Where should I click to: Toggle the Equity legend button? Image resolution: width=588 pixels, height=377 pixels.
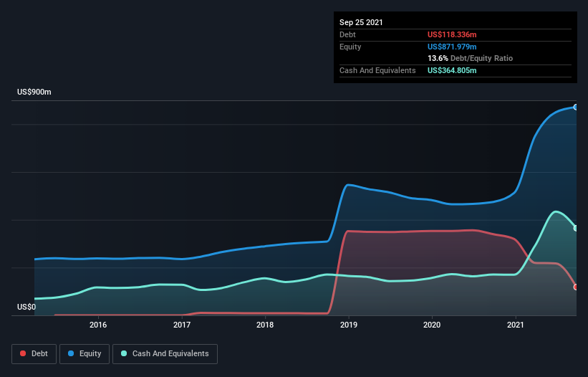(x=85, y=354)
